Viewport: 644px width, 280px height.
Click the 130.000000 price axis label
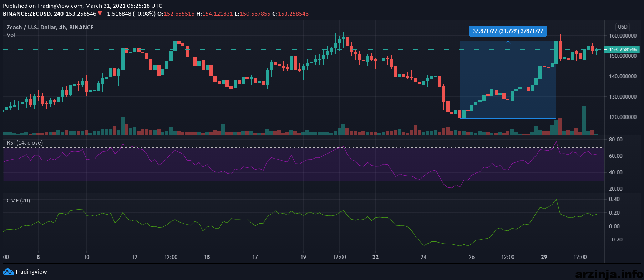pos(623,97)
